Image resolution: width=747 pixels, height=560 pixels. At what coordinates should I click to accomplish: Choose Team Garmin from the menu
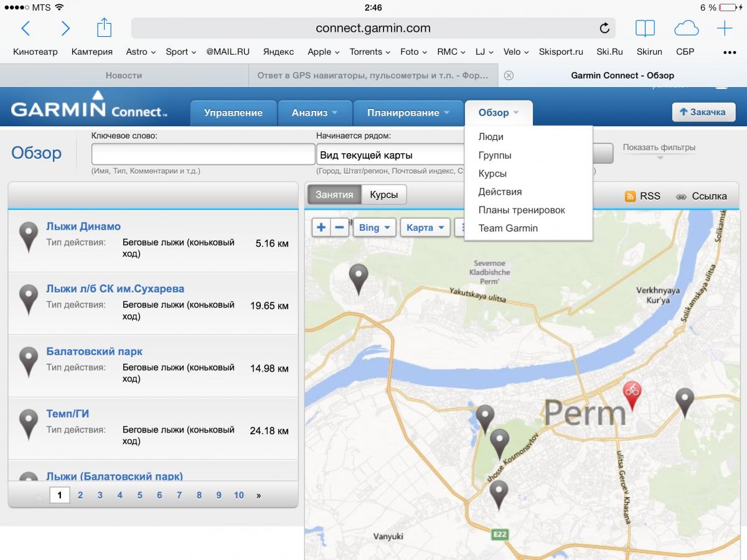pyautogui.click(x=508, y=228)
